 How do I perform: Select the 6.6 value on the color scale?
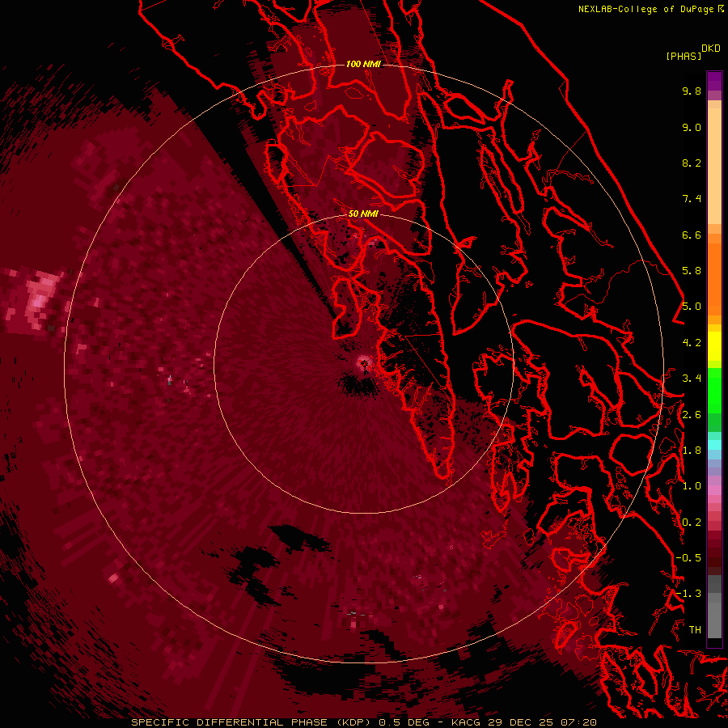pyautogui.click(x=692, y=235)
